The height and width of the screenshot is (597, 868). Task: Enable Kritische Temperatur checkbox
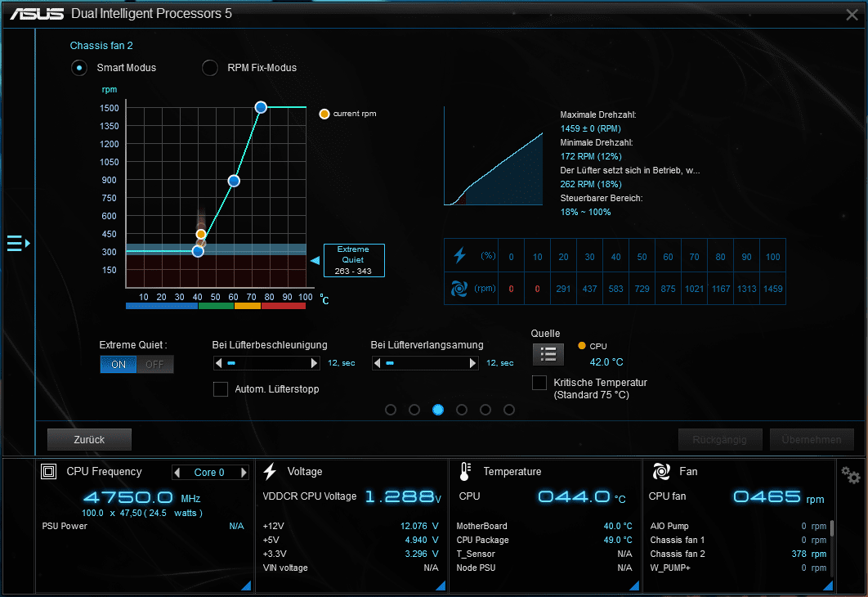click(539, 383)
